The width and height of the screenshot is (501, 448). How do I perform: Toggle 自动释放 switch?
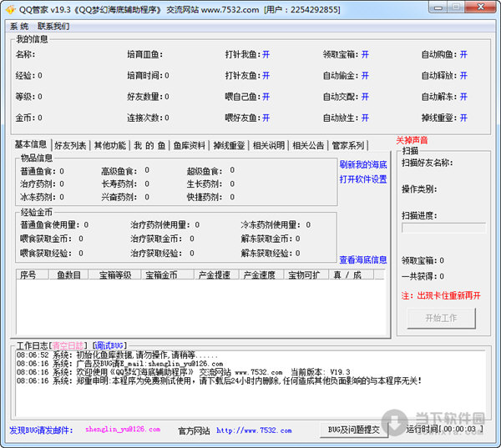463,76
